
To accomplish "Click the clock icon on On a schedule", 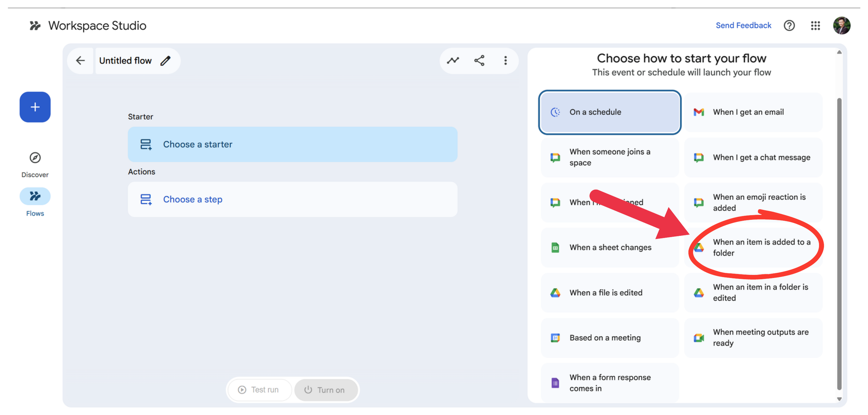I will click(x=555, y=112).
